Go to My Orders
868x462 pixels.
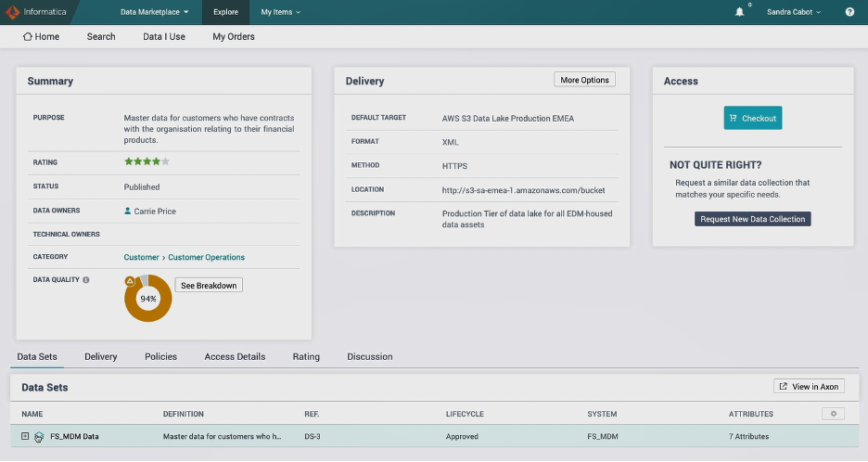pyautogui.click(x=234, y=36)
